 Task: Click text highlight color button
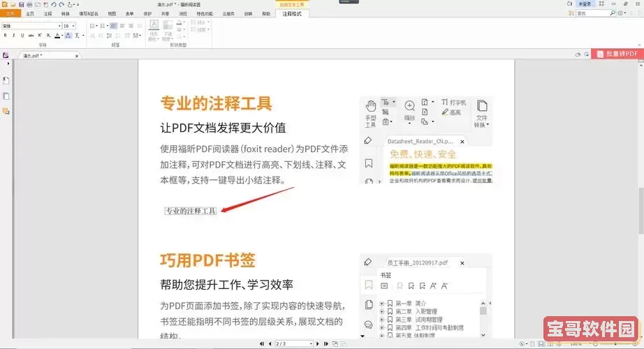coord(68,36)
